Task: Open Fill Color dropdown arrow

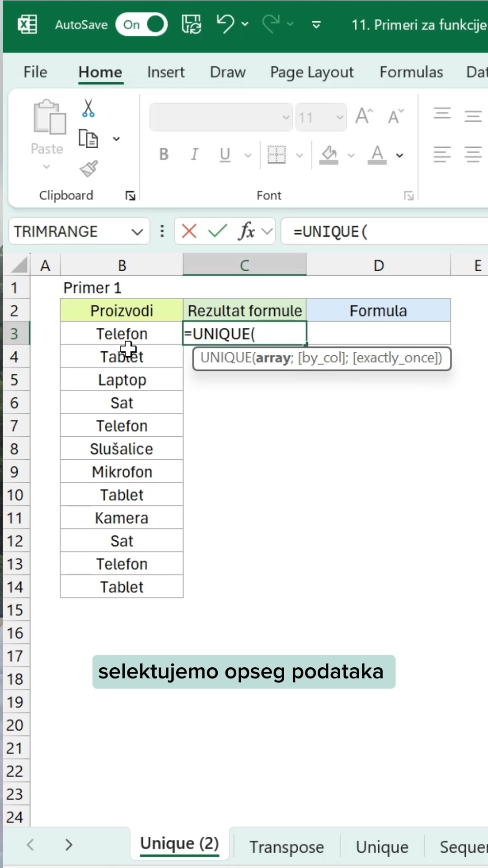Action: coord(351,156)
